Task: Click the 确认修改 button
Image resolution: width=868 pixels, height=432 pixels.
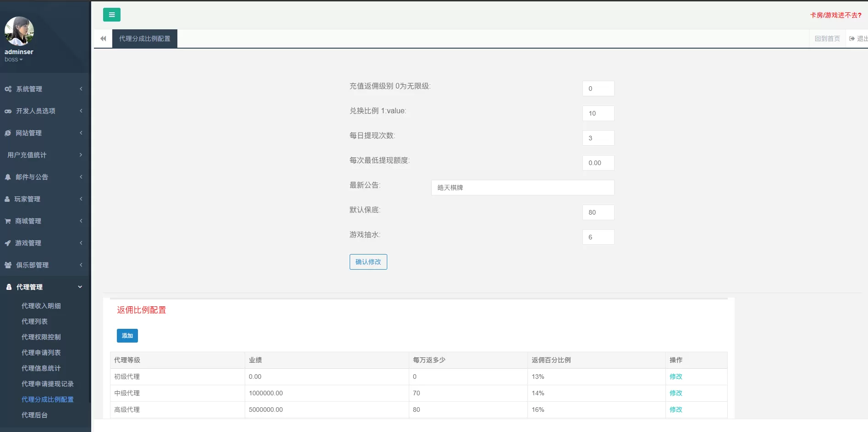Action: point(368,261)
